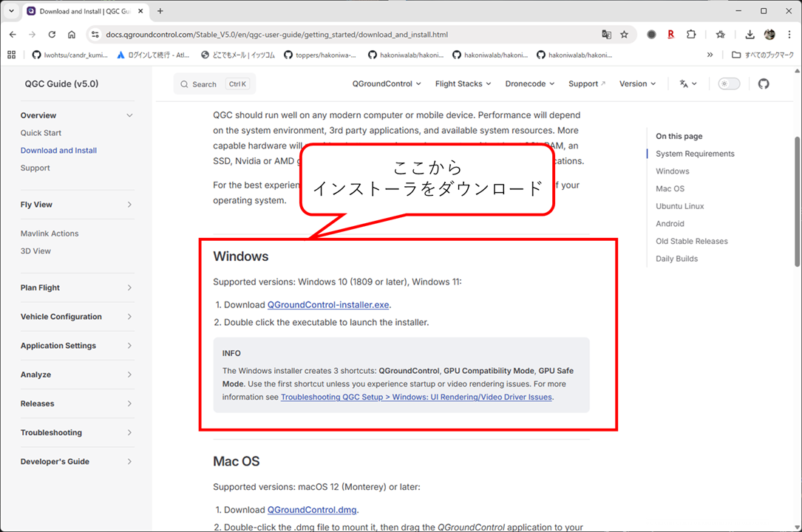Open the Version dropdown menu
Viewport: 802px width, 532px height.
coord(637,83)
